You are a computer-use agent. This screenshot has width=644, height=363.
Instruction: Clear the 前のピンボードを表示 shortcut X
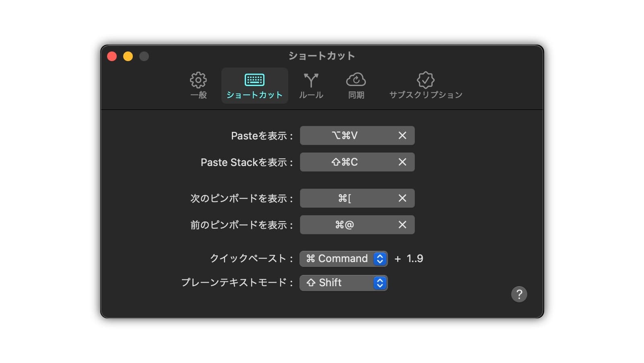(402, 225)
